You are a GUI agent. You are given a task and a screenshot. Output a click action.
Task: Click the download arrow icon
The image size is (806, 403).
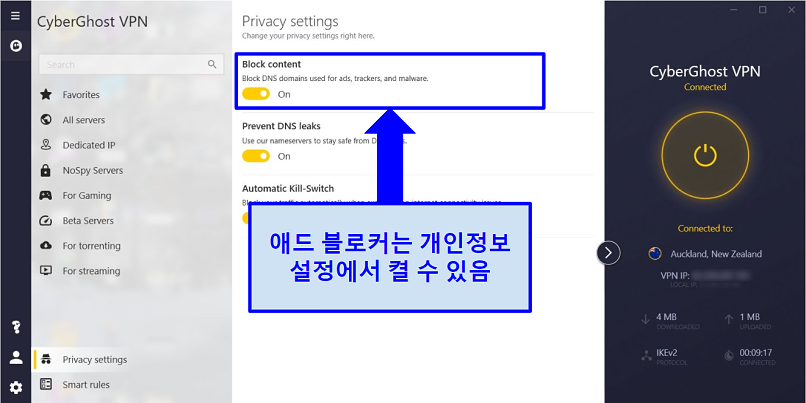pyautogui.click(x=646, y=320)
